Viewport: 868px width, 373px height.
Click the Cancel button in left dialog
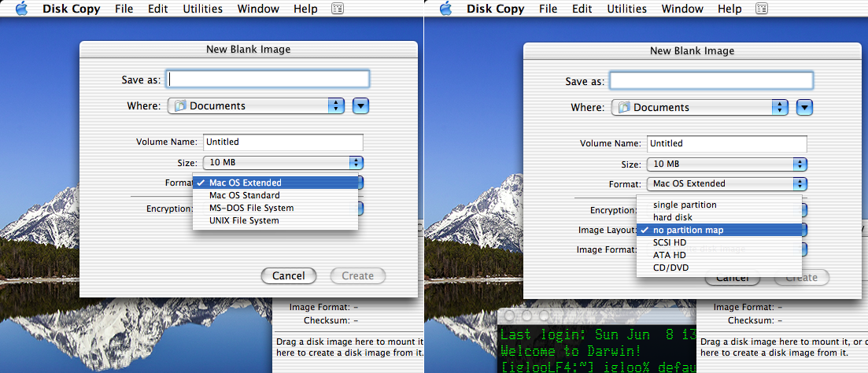[x=288, y=275]
